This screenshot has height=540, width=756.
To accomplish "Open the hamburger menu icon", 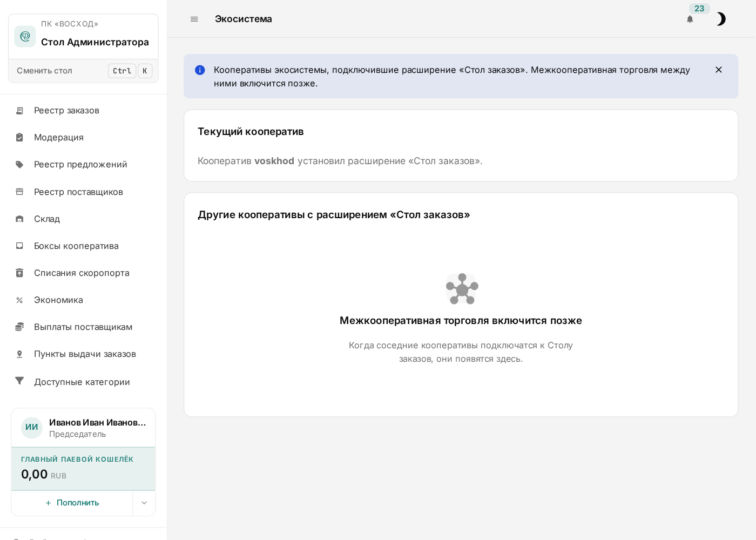I will (194, 19).
